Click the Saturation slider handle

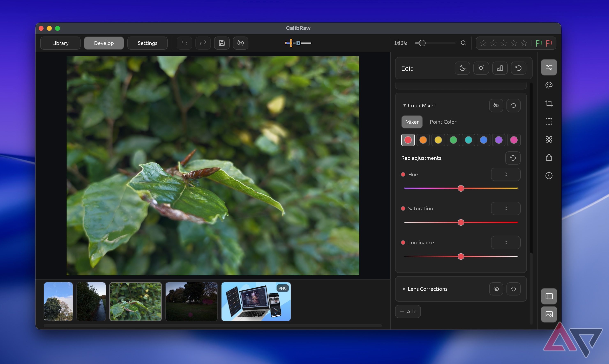461,222
